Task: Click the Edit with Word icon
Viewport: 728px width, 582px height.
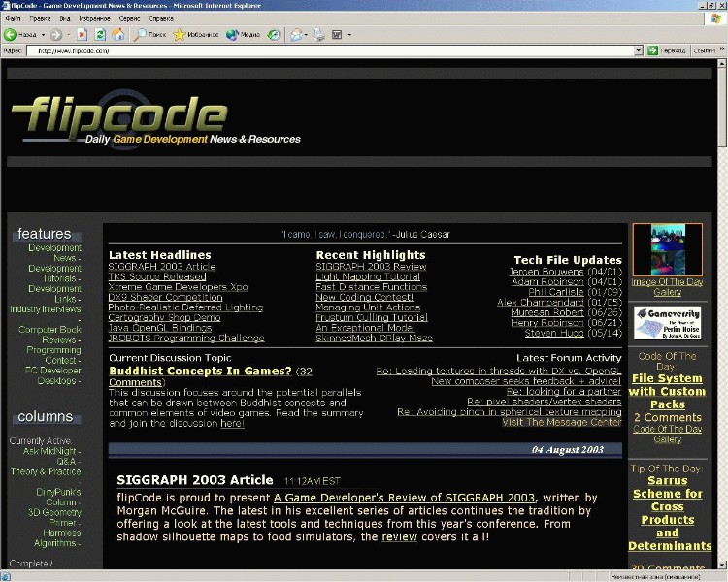Action: point(337,34)
